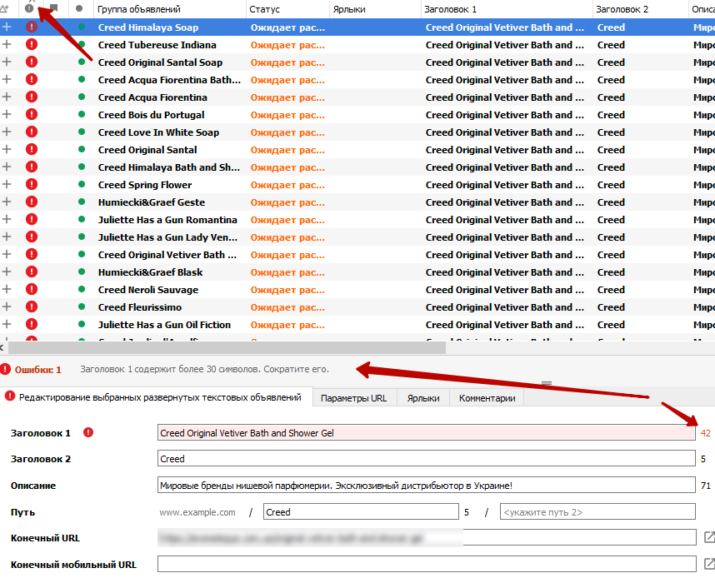Expand the Creed Himalaya Soap row
Viewport: 715px width, 588px height.
coord(7,27)
